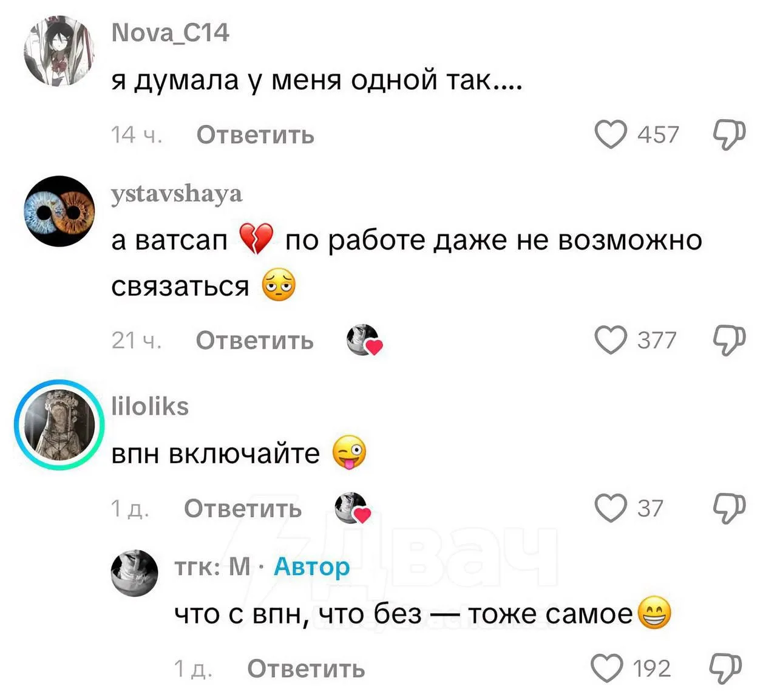Image resolution: width=777 pixels, height=700 pixels.
Task: Open the author's avatar in reply
Action: pos(135,573)
